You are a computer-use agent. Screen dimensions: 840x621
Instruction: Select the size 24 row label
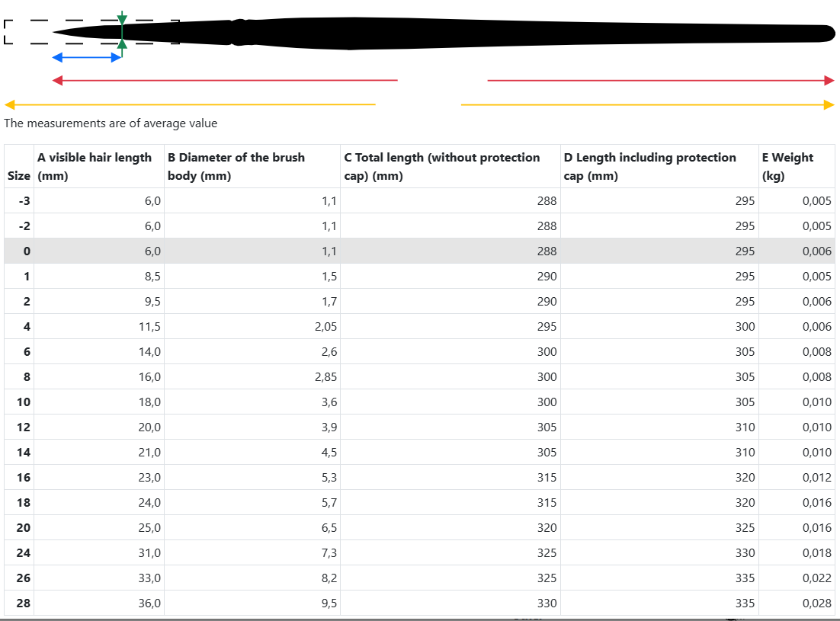point(24,553)
